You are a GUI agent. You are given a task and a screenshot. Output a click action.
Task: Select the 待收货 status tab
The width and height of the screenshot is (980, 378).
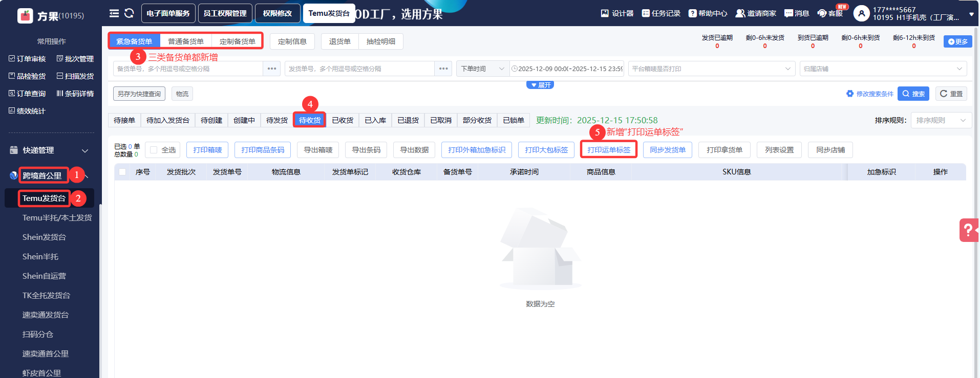310,120
